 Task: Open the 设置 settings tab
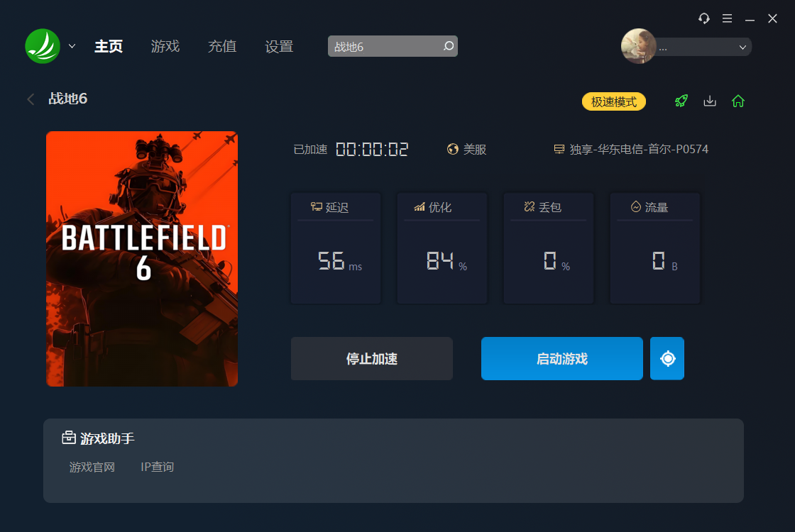(x=279, y=47)
